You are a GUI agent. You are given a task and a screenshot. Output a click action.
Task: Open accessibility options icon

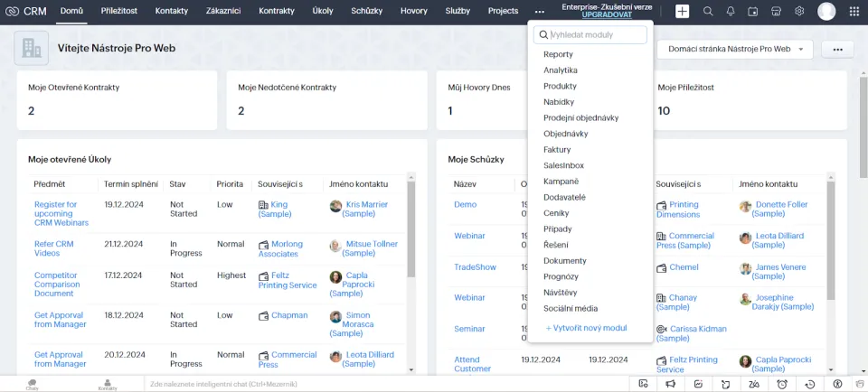point(837,384)
